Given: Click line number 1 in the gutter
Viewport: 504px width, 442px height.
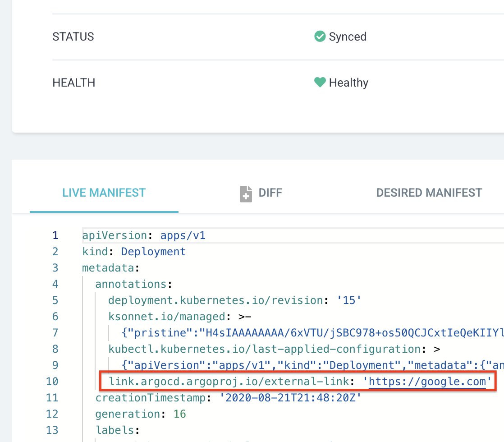Looking at the screenshot, I should [55, 235].
